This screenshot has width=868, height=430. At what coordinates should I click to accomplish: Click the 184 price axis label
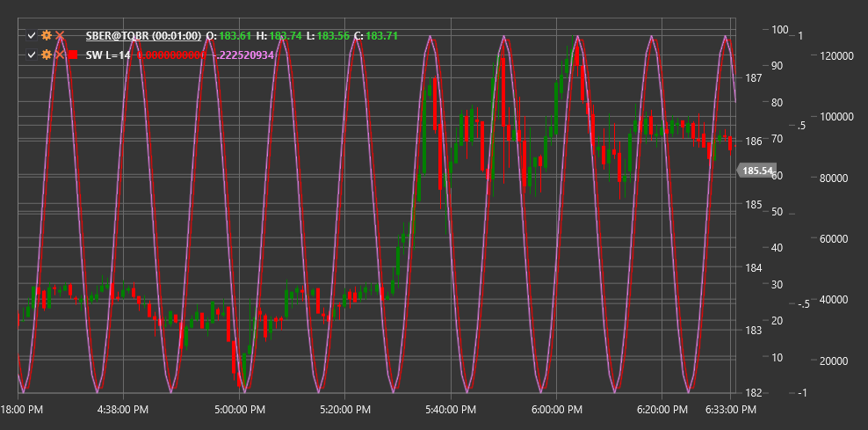coord(752,267)
